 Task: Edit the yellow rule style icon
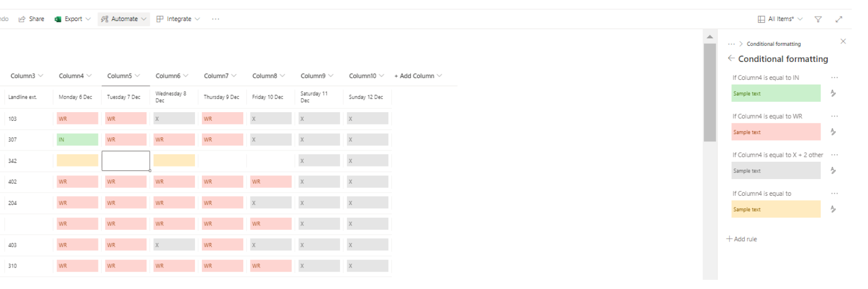point(833,209)
